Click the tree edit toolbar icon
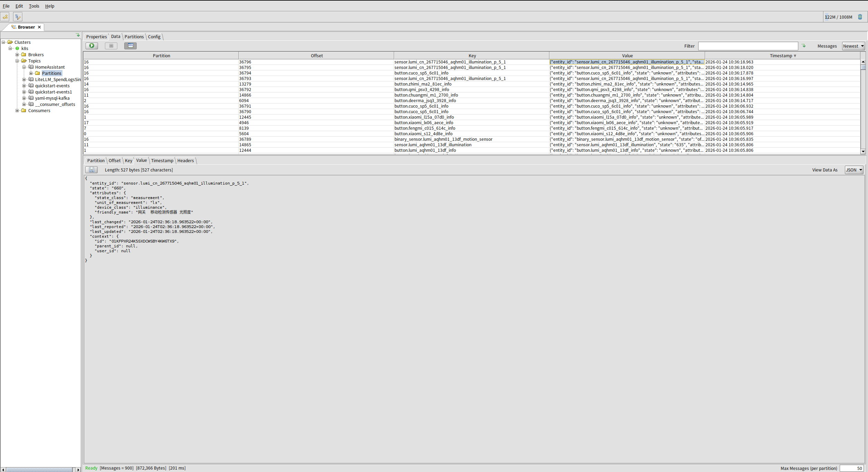This screenshot has height=472, width=868. pos(18,17)
